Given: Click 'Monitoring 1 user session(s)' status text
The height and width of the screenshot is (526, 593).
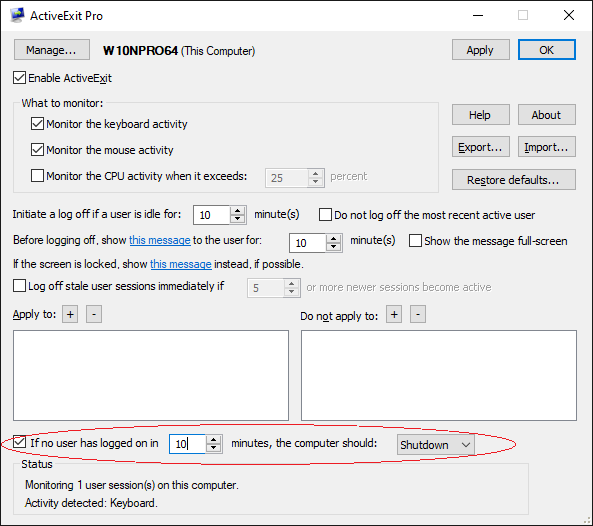Looking at the screenshot, I should (x=132, y=485).
